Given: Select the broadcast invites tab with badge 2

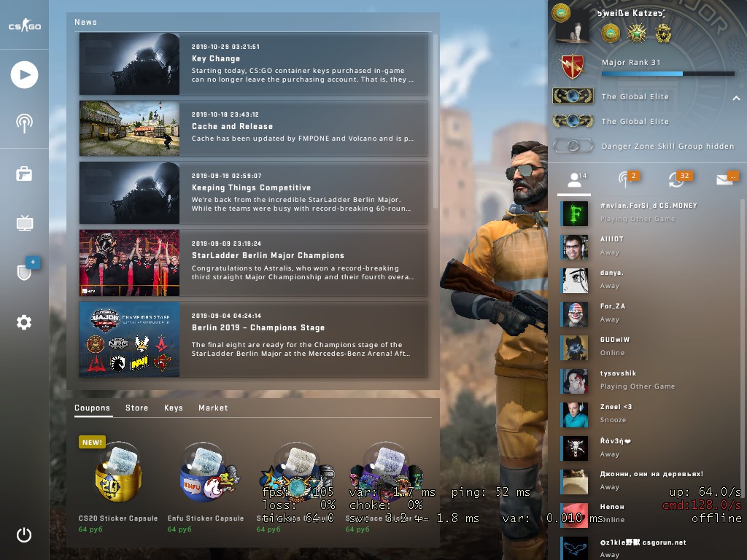Looking at the screenshot, I should (x=627, y=179).
